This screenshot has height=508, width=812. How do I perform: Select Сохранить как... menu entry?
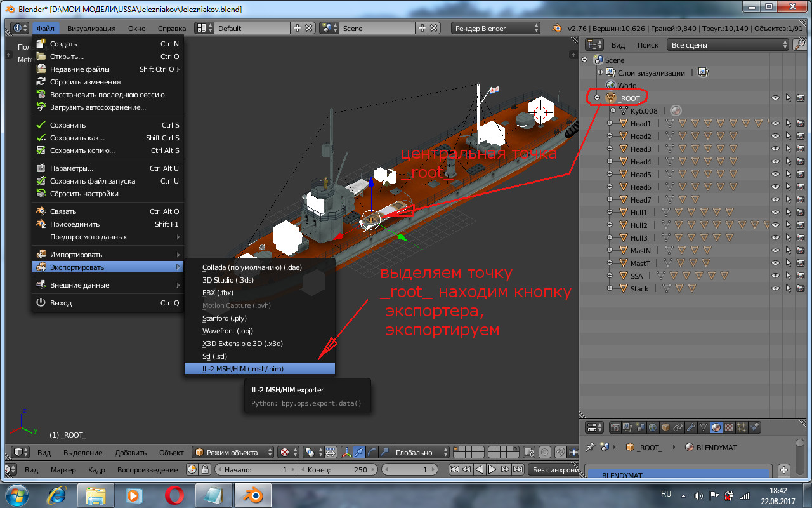[108, 138]
